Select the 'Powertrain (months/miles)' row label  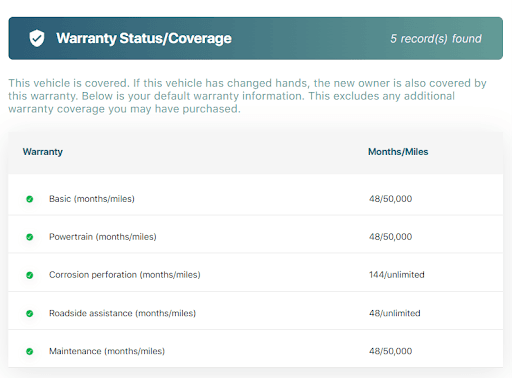103,237
